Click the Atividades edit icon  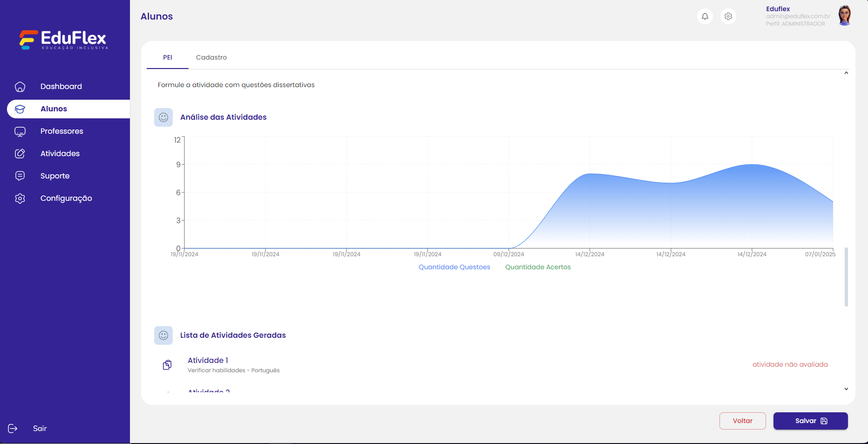pyautogui.click(x=20, y=154)
